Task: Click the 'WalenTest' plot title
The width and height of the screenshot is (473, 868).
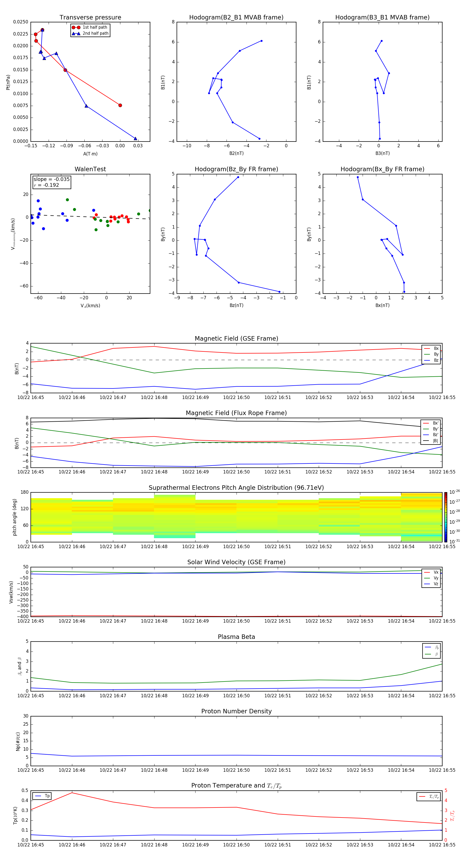Action: point(90,169)
